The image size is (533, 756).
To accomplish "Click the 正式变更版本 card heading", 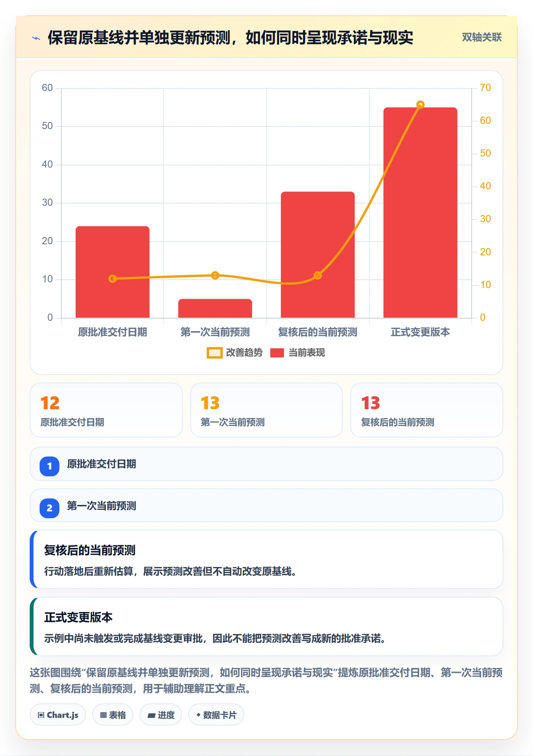I will (x=78, y=617).
